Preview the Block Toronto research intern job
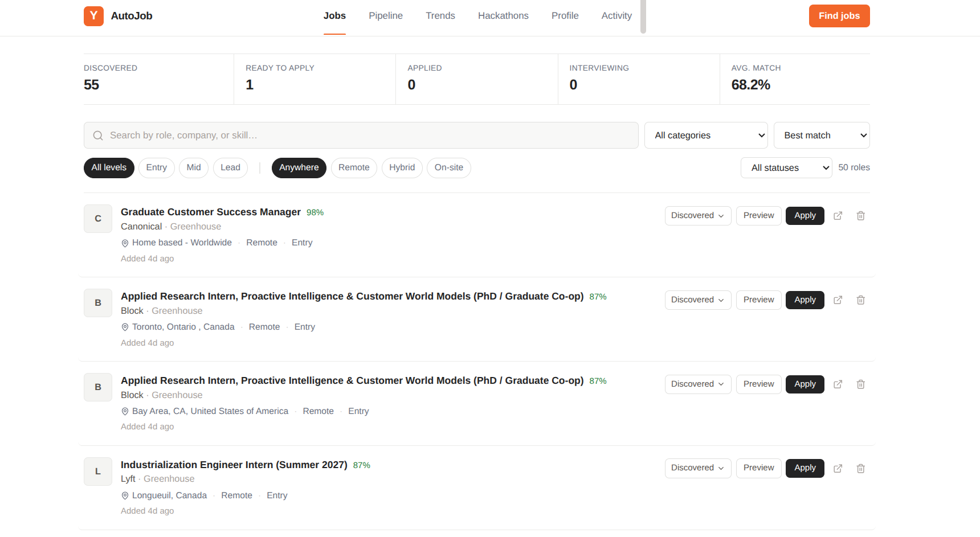The height and width of the screenshot is (537, 980). (x=759, y=300)
